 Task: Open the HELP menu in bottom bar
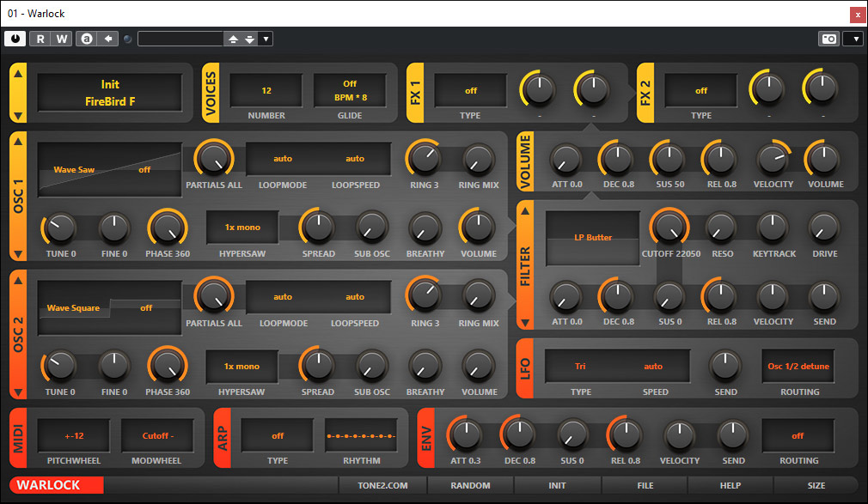tap(730, 485)
